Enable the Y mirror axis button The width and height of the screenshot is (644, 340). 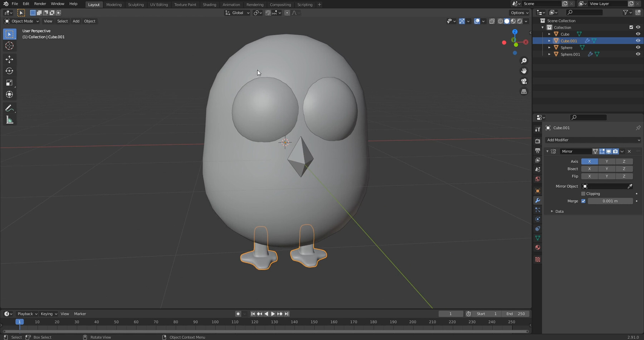pos(606,161)
